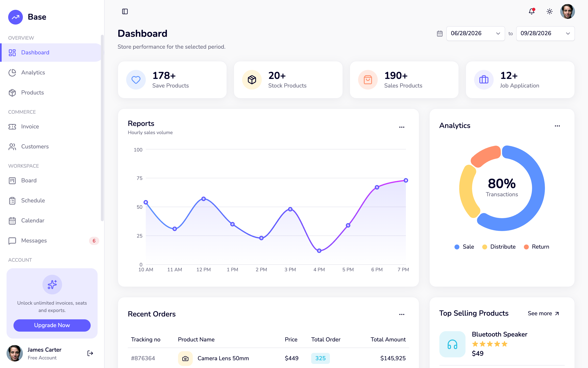Click the Board icon in sidebar
This screenshot has width=588, height=368.
coord(12,181)
